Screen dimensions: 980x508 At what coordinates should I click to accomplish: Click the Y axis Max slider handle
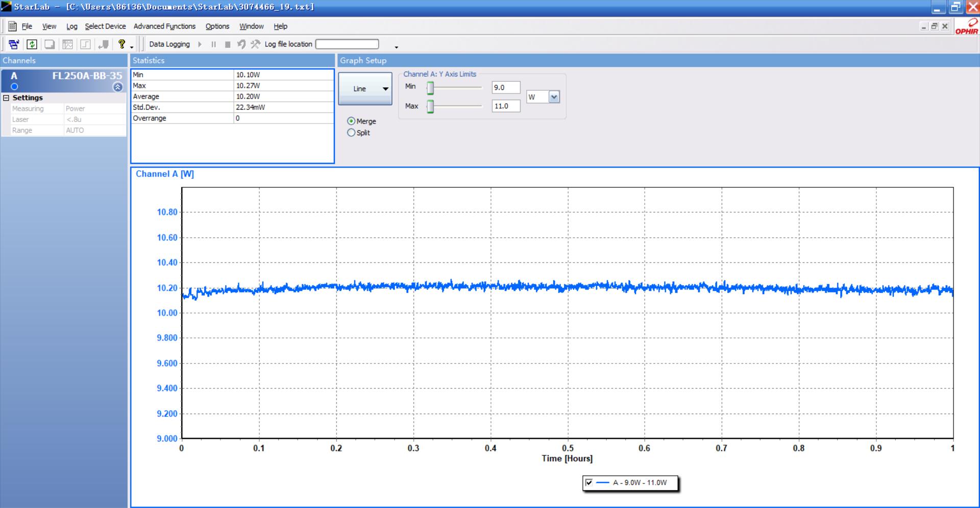click(x=430, y=106)
